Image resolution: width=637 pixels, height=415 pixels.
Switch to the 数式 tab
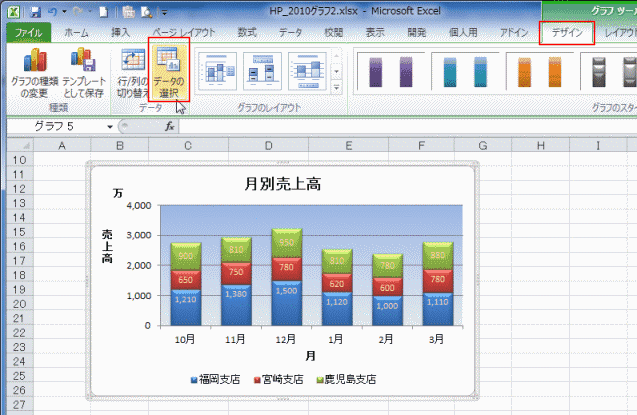247,32
